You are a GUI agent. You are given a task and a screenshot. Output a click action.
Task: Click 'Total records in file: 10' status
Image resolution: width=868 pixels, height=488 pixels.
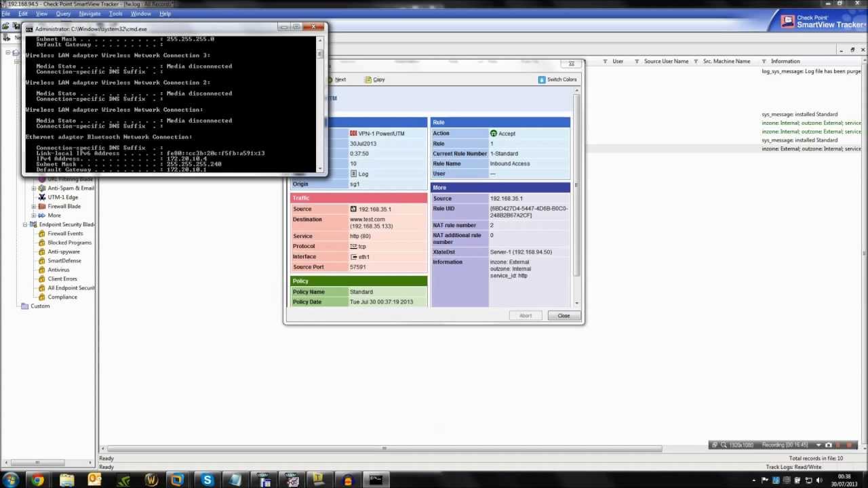pos(816,458)
